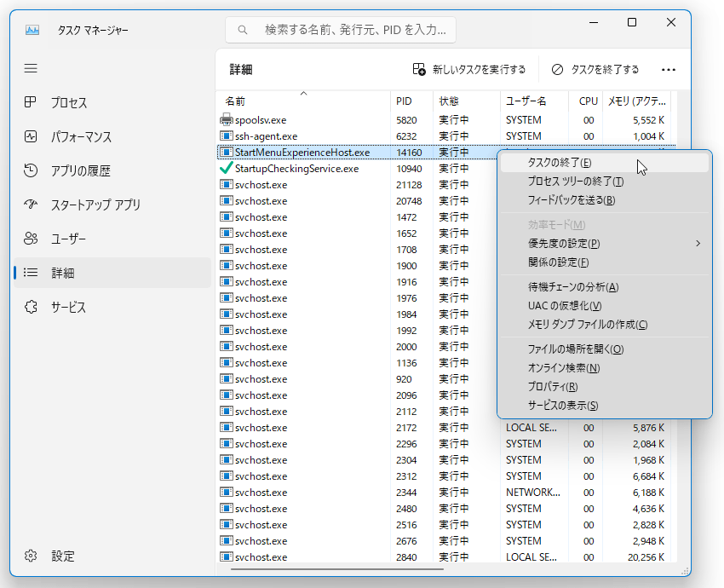Image resolution: width=724 pixels, height=588 pixels.
Task: Click the タスクを終了する button label
Action: (605, 70)
